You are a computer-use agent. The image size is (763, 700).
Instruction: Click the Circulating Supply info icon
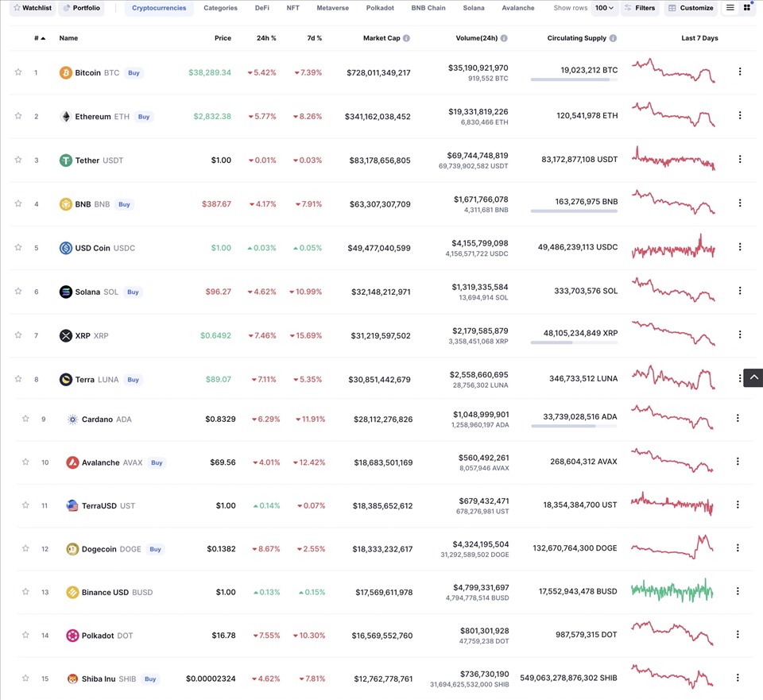pyautogui.click(x=613, y=38)
